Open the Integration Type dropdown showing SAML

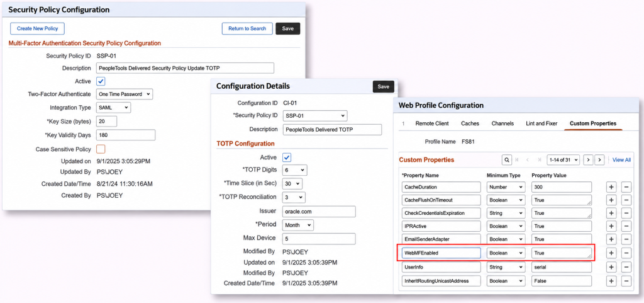113,108
